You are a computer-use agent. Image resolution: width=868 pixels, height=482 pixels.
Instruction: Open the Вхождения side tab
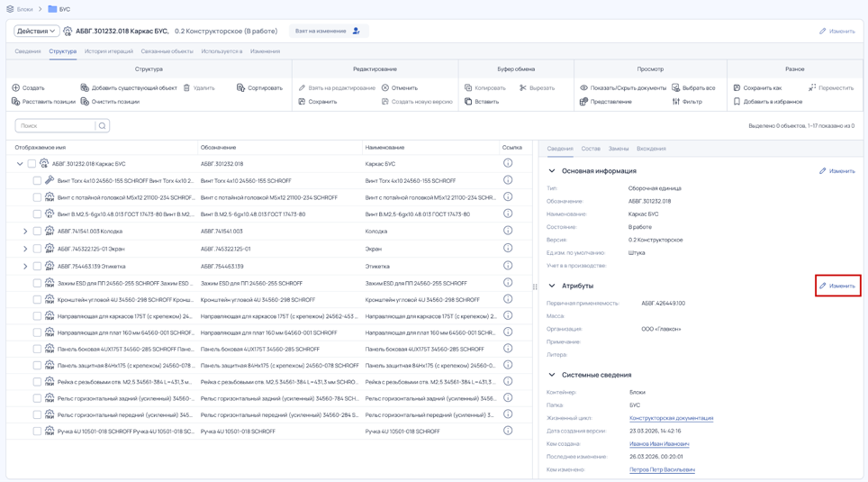point(651,149)
